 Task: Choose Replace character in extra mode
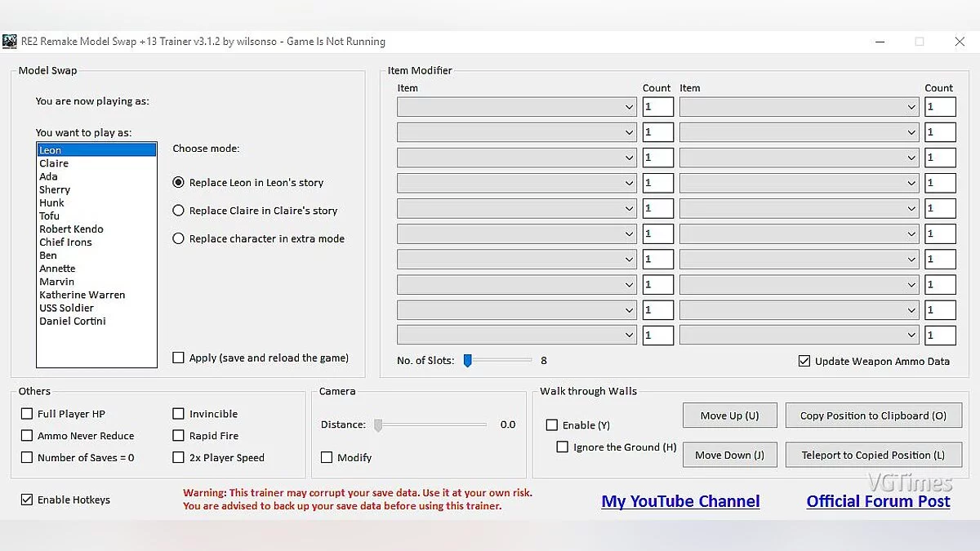pyautogui.click(x=179, y=238)
